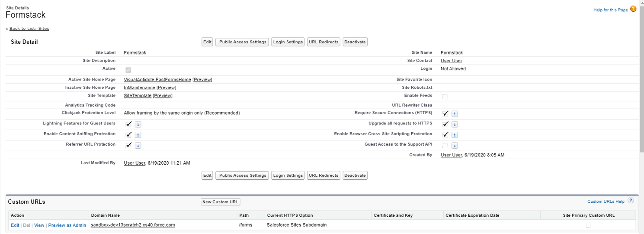Show info for Upgrade all requests to HTTPS
The height and width of the screenshot is (234, 644).
455,124
